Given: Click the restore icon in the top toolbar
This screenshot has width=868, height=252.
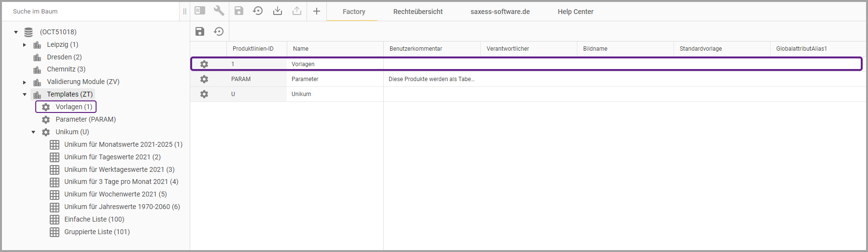Looking at the screenshot, I should click(x=258, y=11).
